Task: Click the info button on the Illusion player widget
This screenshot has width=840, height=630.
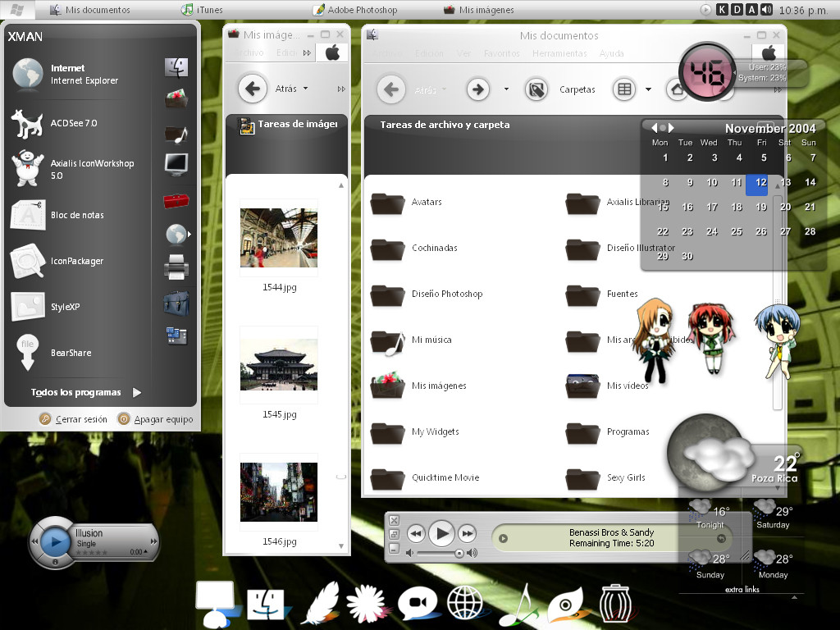Action: [55, 563]
